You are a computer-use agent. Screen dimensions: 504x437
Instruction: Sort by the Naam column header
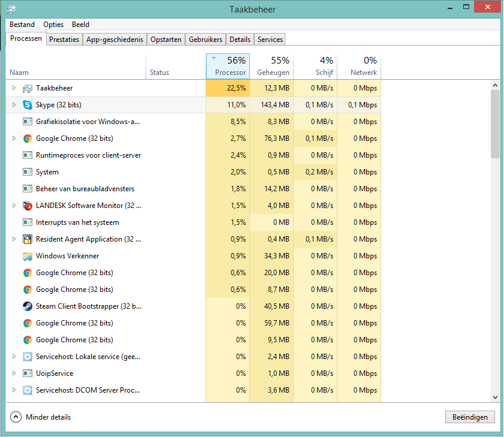(76, 67)
